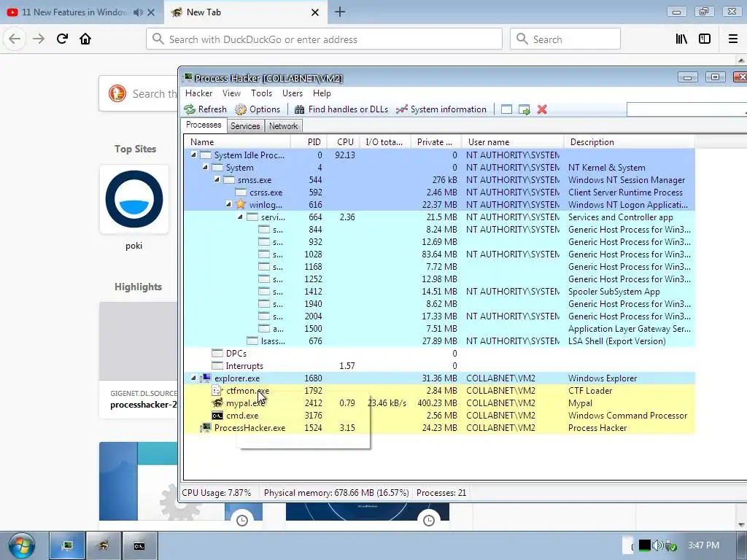Click the red X terminate icon
This screenshot has width=747, height=560.
pos(542,109)
